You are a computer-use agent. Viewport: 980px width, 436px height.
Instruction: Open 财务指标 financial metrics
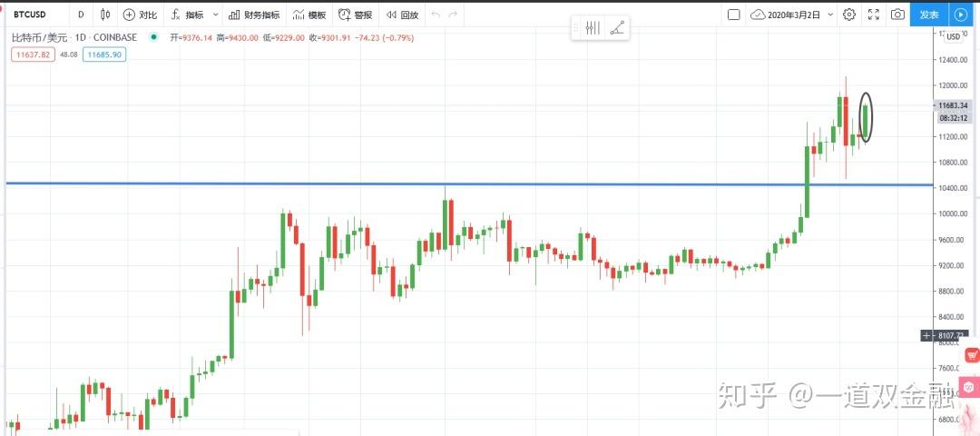click(254, 15)
